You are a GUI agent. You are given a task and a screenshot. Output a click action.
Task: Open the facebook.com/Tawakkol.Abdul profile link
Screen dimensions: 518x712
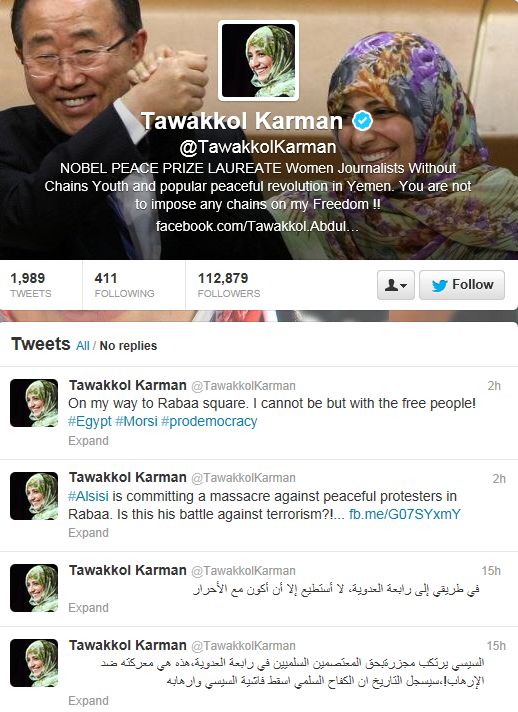(x=257, y=226)
